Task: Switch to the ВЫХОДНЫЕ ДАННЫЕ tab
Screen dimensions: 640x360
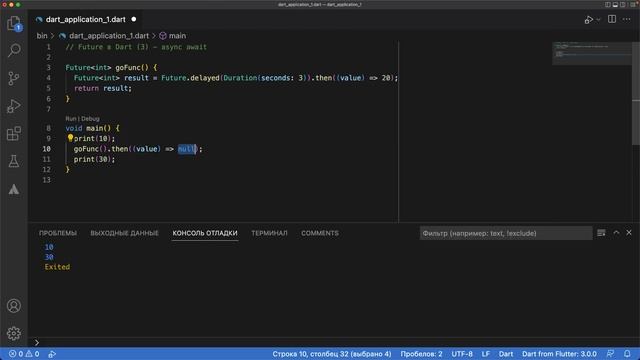Action: point(124,233)
